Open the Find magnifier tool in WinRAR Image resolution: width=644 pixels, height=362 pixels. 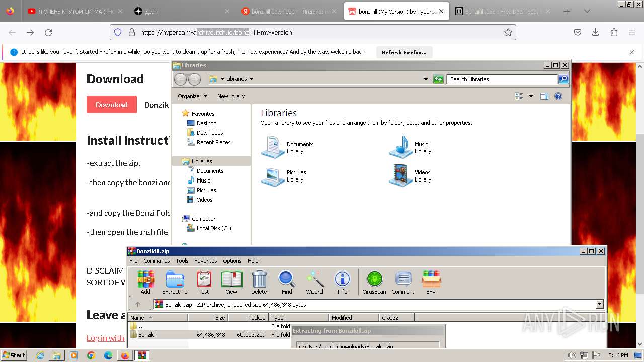tap(287, 282)
